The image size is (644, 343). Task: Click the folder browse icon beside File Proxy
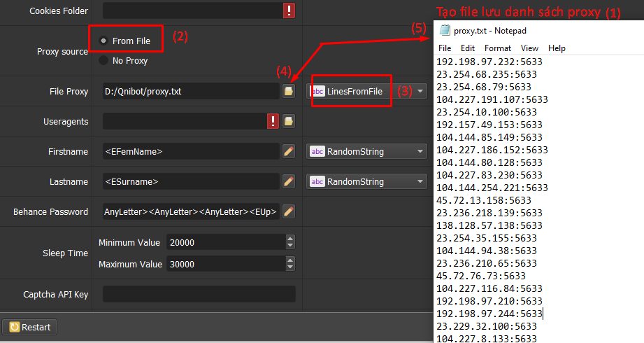288,91
